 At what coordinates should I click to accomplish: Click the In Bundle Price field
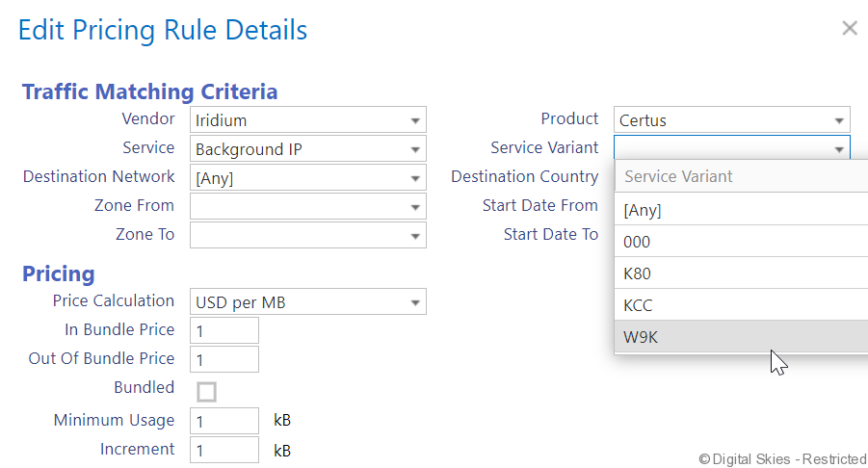224,330
